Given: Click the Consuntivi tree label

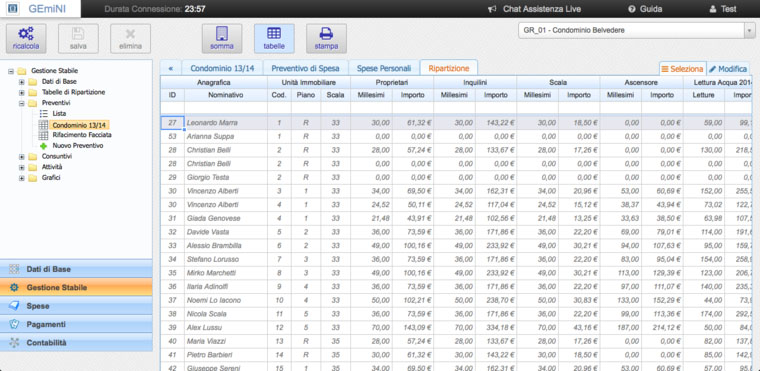Looking at the screenshot, I should click(x=57, y=157).
